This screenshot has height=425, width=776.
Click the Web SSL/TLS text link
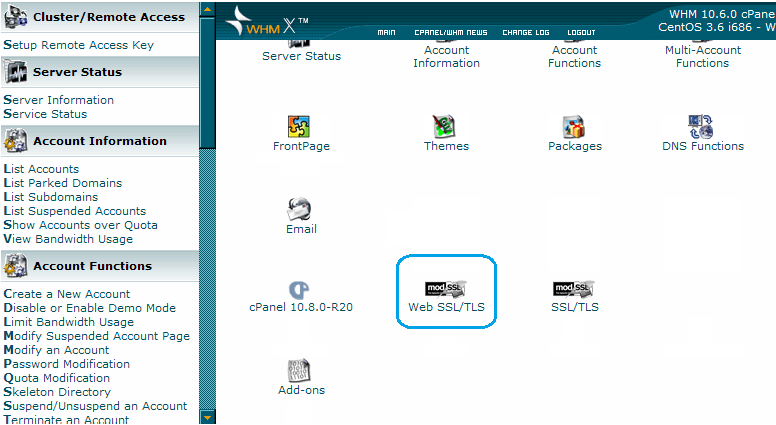point(446,307)
